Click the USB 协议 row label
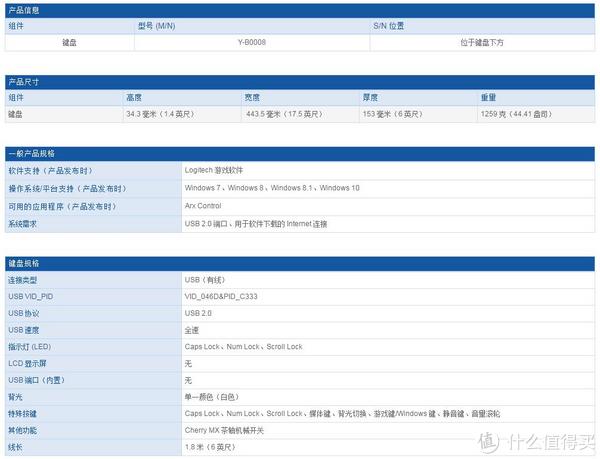The width and height of the screenshot is (600, 459). pos(23,314)
